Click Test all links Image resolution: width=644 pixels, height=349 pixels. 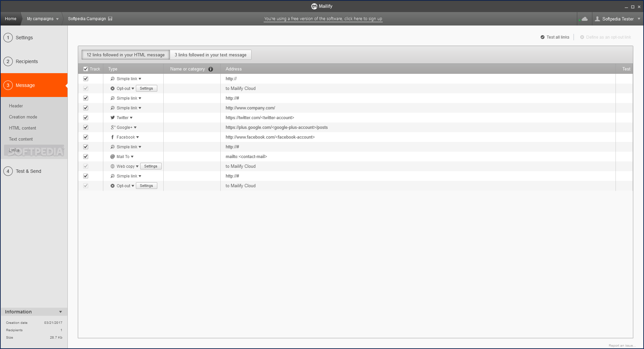(555, 37)
